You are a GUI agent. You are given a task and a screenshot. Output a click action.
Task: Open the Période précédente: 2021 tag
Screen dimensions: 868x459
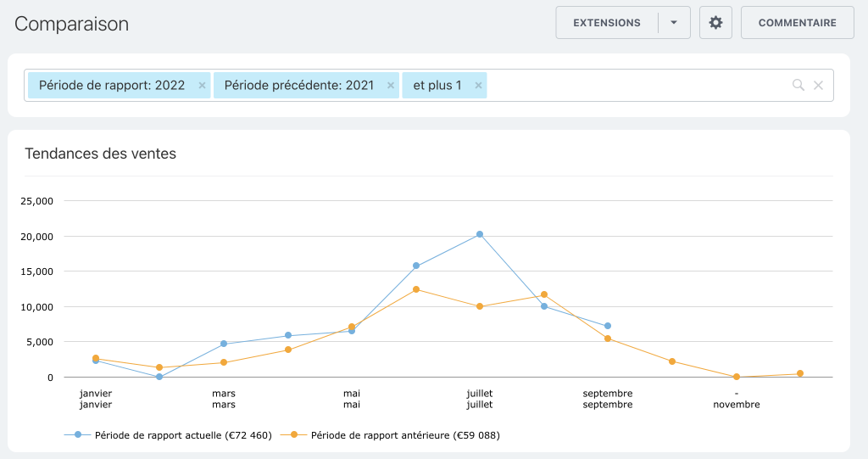[299, 86]
